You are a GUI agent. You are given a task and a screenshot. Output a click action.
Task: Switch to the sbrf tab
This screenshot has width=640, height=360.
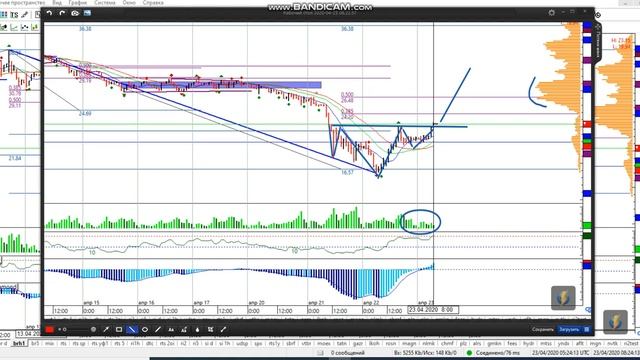(x=290, y=344)
